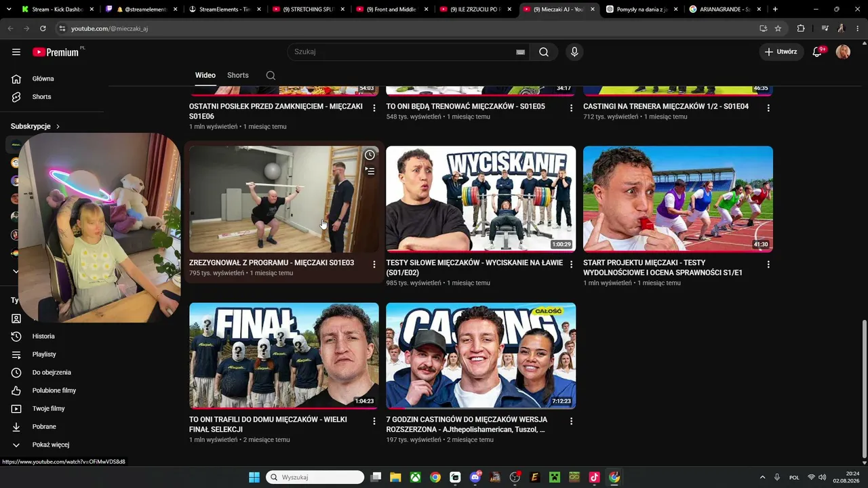Open the TESTY SIŁOWE WYCISKANIE video thumbnail
The height and width of the screenshot is (488, 868).
tap(481, 199)
